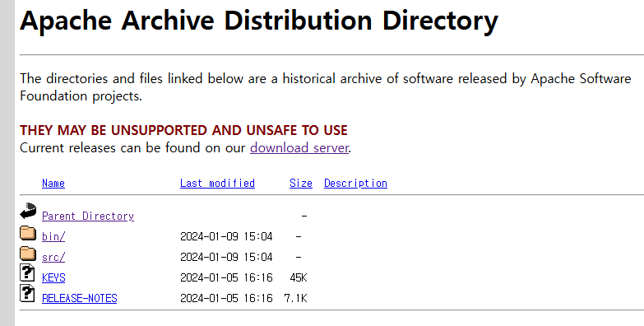Image resolution: width=644 pixels, height=326 pixels.
Task: Open the download server link
Action: (299, 147)
